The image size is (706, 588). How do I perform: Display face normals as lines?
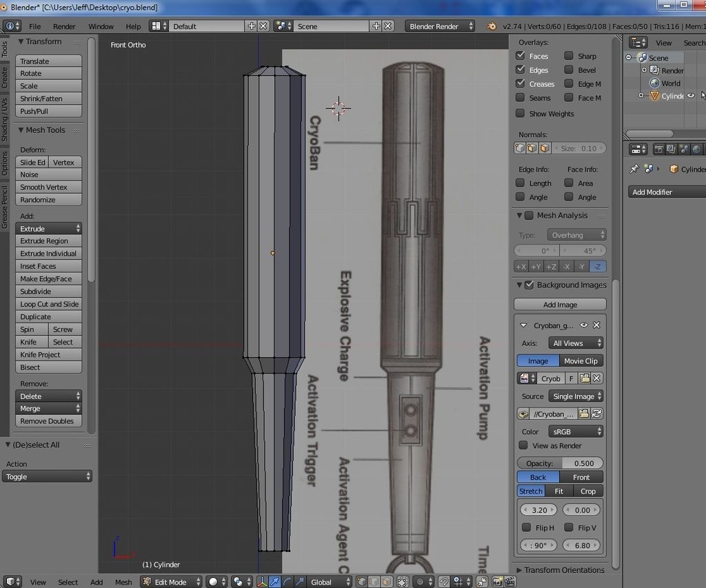[x=545, y=148]
